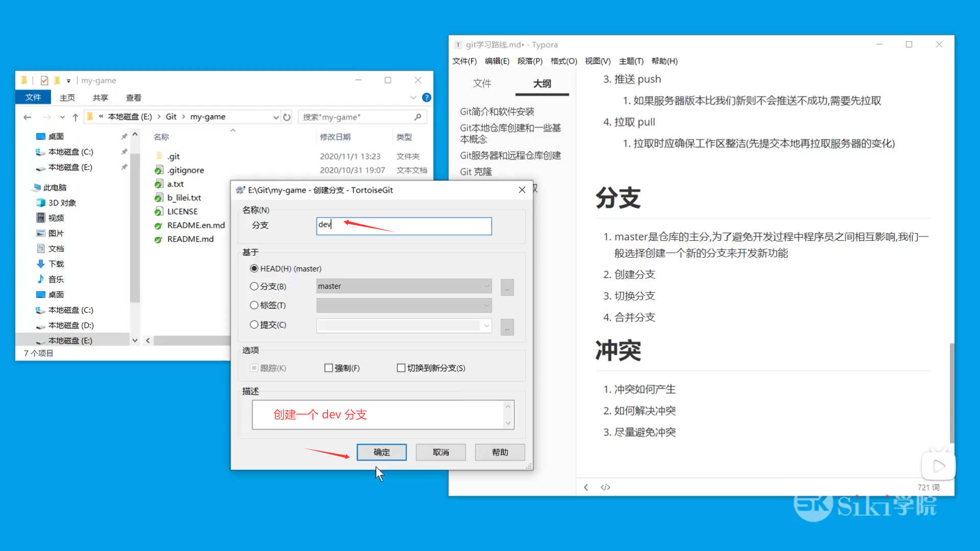The height and width of the screenshot is (551, 980).
Task: Click the back navigation arrow in Explorer
Action: coord(27,117)
